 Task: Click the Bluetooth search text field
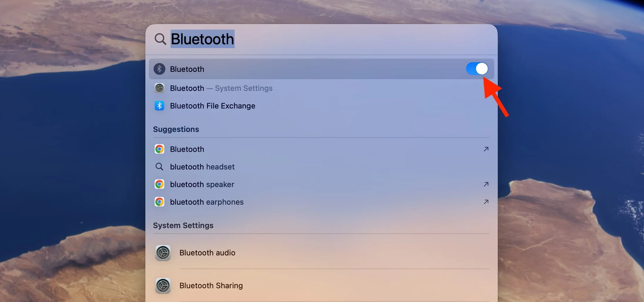pos(202,39)
